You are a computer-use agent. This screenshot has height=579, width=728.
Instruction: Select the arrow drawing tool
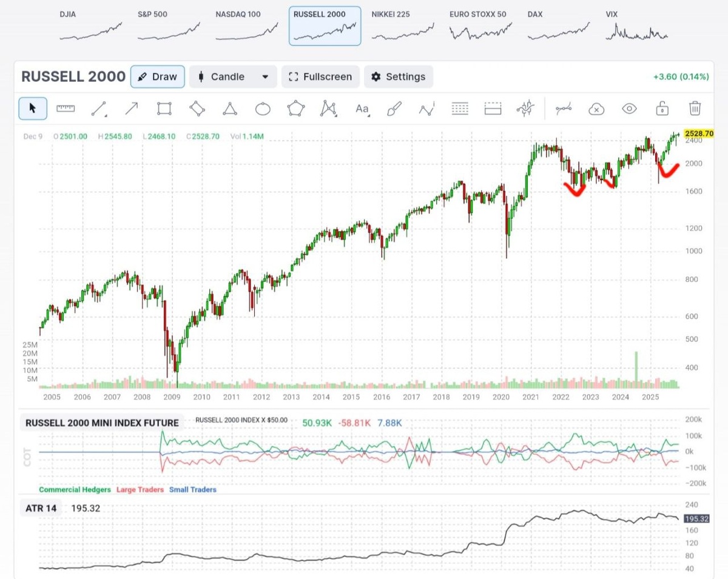pos(131,109)
